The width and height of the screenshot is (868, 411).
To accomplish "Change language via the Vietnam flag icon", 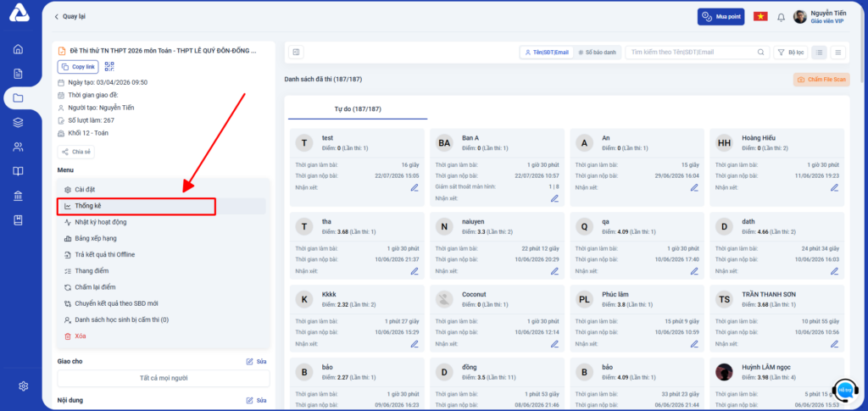I will pyautogui.click(x=760, y=17).
